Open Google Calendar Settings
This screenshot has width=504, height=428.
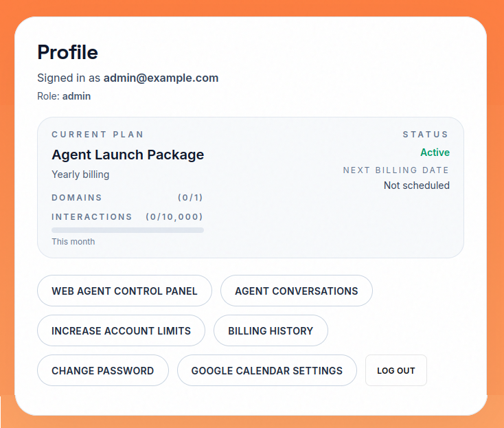click(x=266, y=370)
